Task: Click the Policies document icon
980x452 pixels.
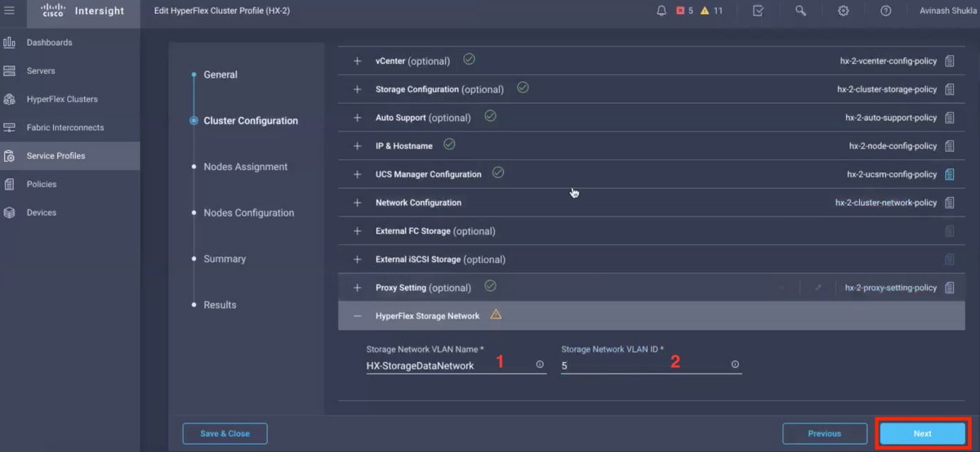Action: tap(10, 184)
